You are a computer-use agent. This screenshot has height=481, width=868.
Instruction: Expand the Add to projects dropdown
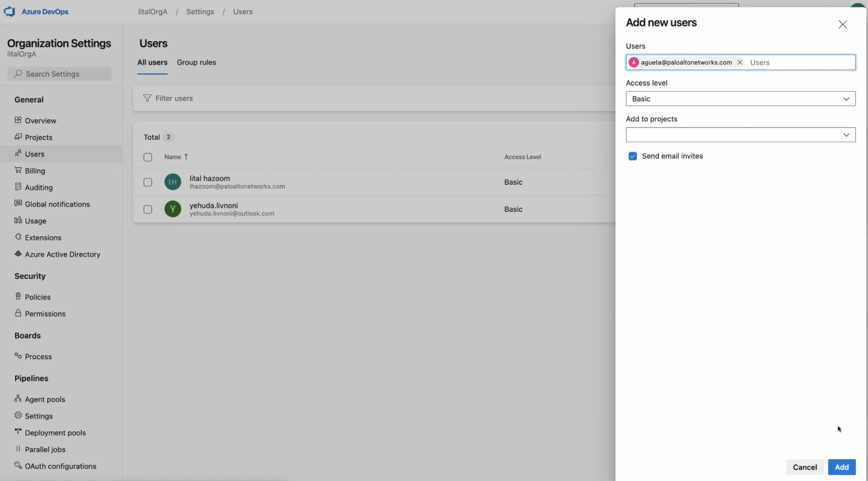[x=740, y=135]
